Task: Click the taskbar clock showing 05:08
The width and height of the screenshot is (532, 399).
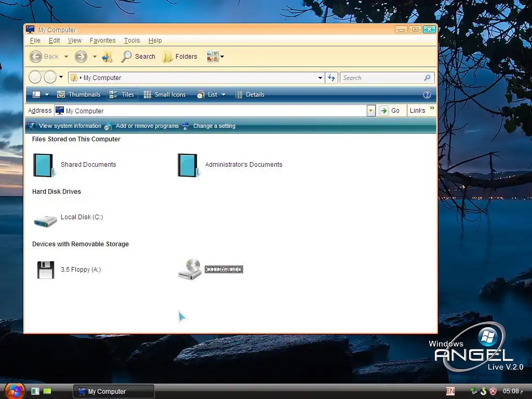Action: click(x=512, y=391)
